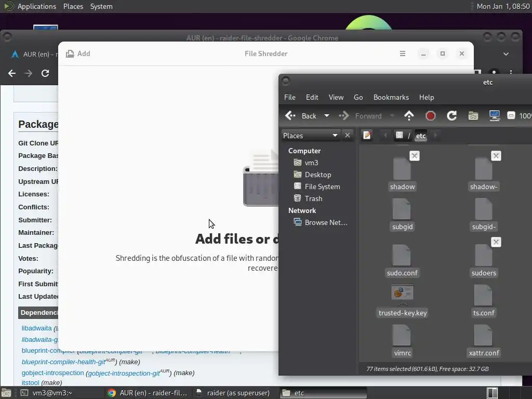
Task: Open the File menu in the etc window
Action: pyautogui.click(x=289, y=97)
